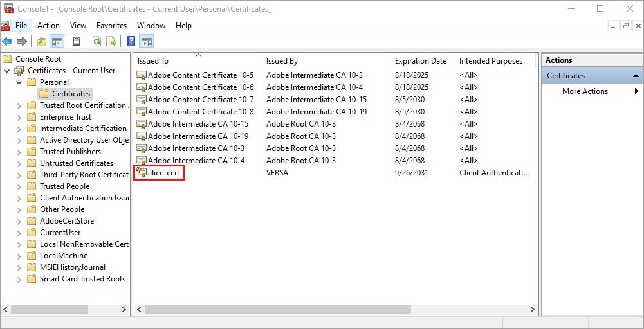The height and width of the screenshot is (329, 644).
Task: Click the tree pane horizontal scrollbar thumb
Action: coord(50,309)
